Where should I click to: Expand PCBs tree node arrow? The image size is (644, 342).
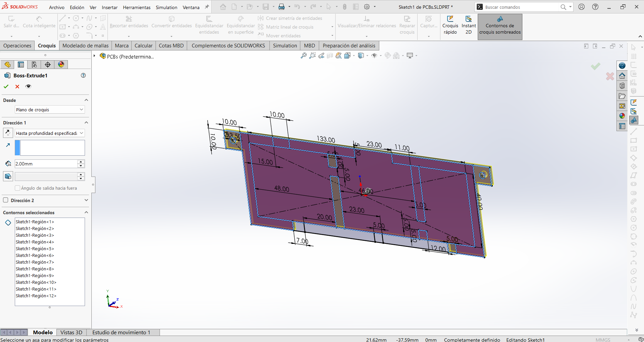click(95, 56)
